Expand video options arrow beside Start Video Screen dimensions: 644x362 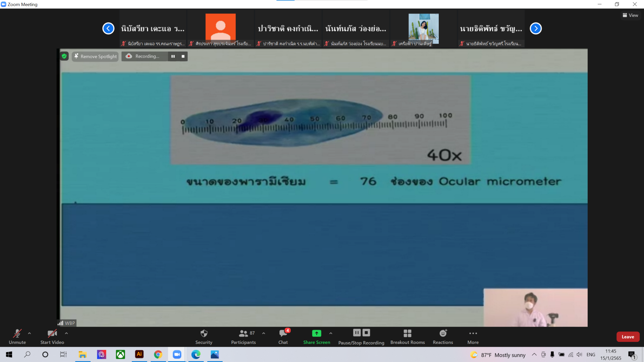[66, 333]
